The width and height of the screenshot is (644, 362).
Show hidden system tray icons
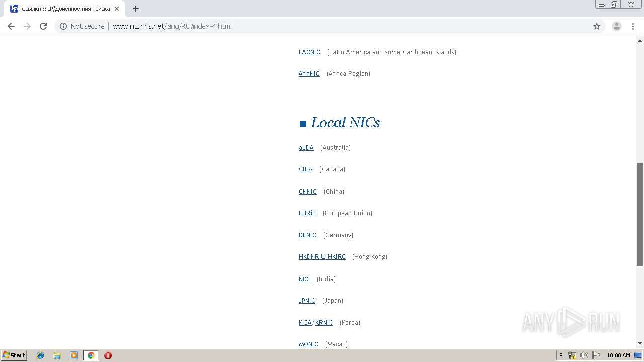pos(561,355)
